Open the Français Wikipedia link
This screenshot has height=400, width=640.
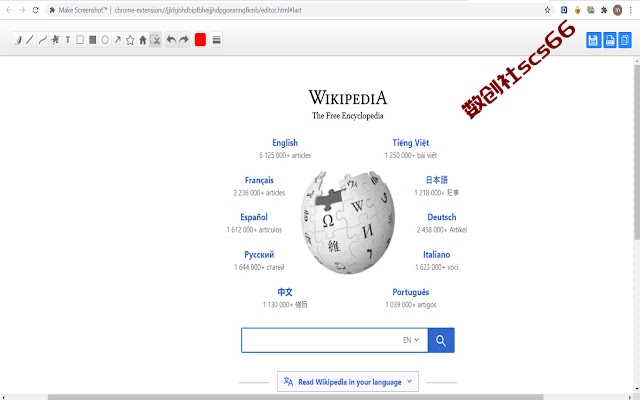coord(259,180)
